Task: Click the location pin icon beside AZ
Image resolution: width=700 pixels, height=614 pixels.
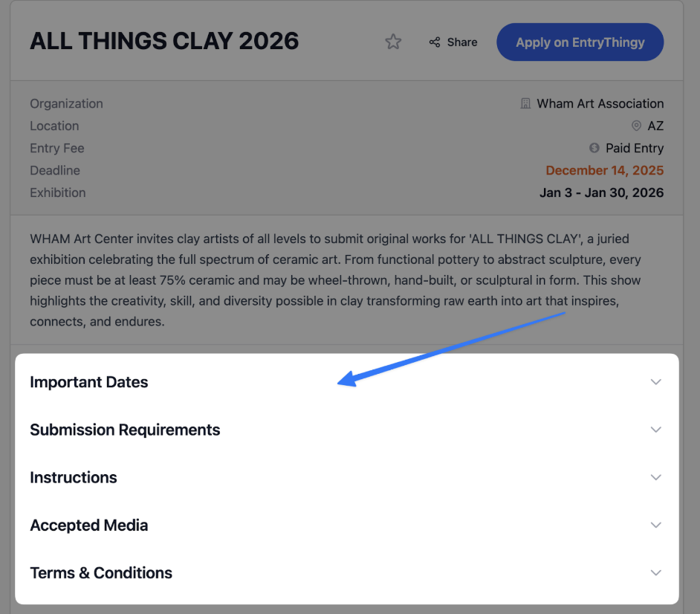Action: click(636, 126)
